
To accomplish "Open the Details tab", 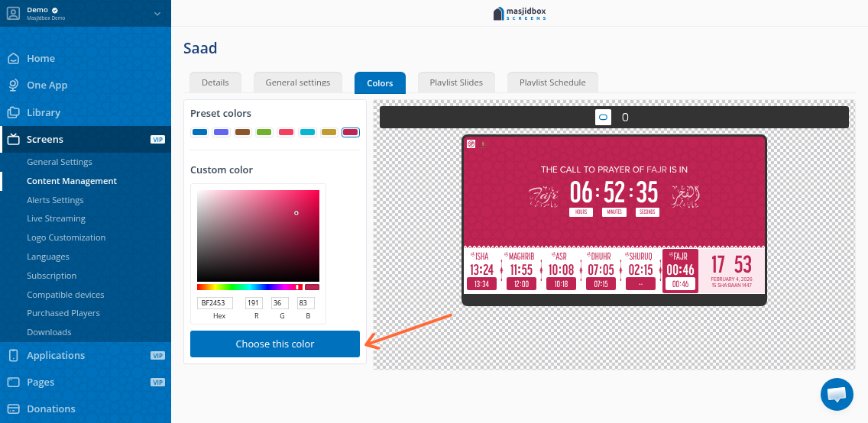I will click(215, 82).
